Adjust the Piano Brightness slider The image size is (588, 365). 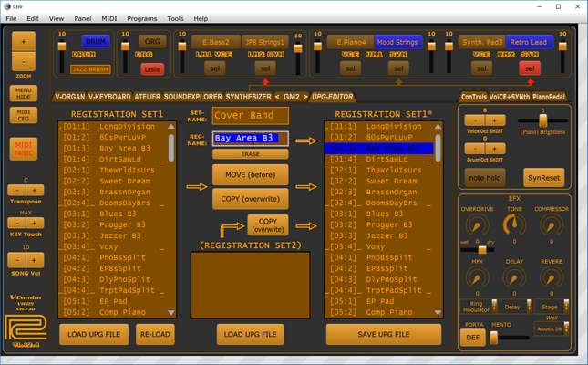[x=542, y=120]
